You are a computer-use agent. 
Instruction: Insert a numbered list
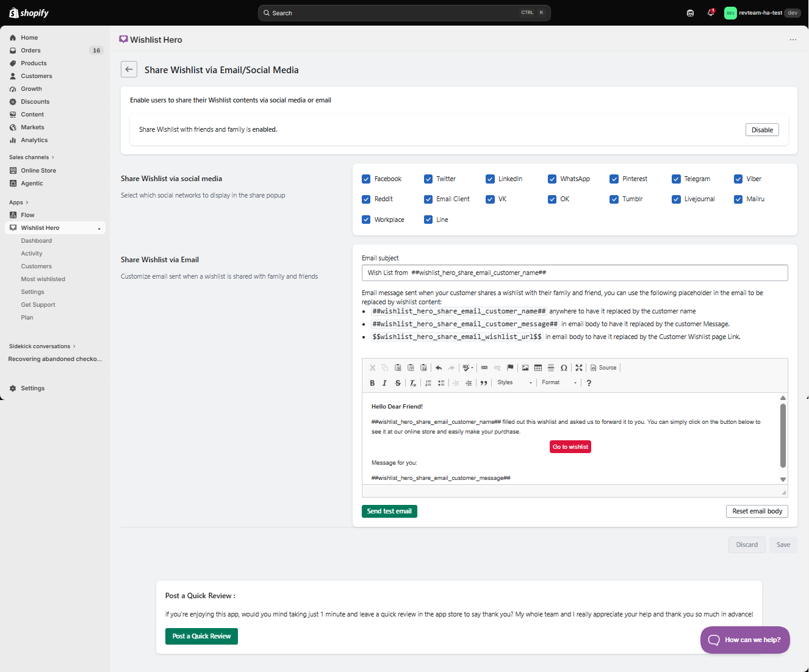click(x=428, y=383)
